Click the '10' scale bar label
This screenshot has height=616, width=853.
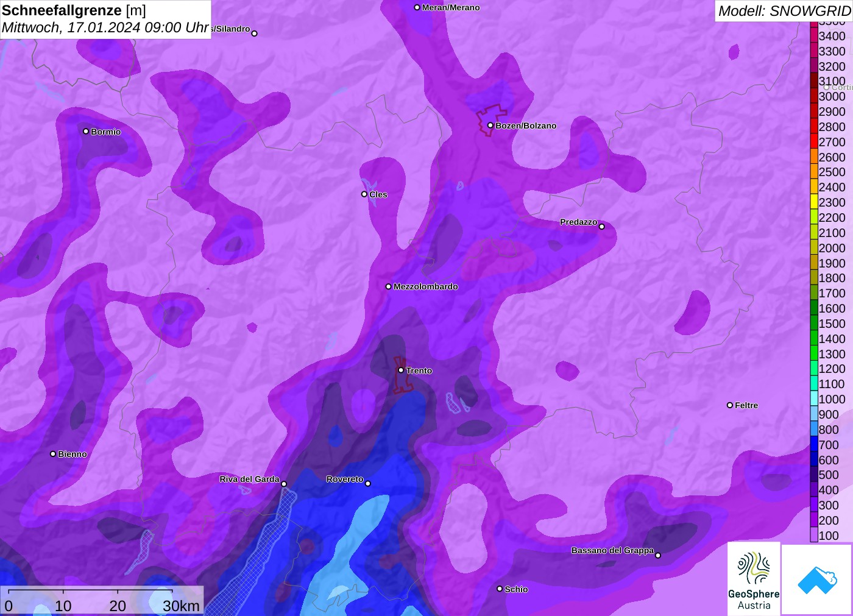pyautogui.click(x=63, y=606)
